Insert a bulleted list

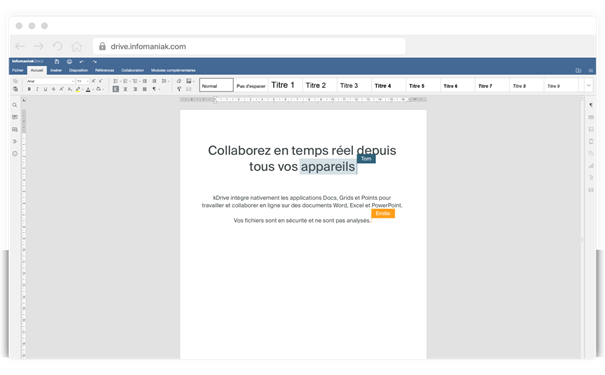pyautogui.click(x=115, y=81)
